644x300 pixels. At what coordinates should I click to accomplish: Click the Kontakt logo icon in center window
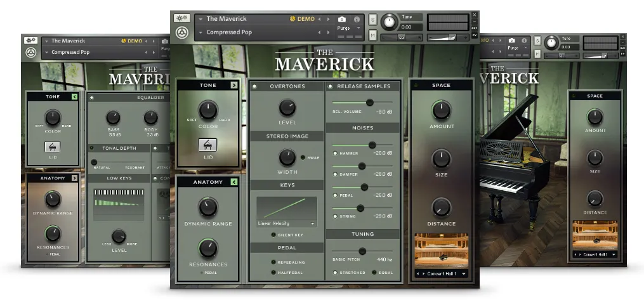pos(181,33)
